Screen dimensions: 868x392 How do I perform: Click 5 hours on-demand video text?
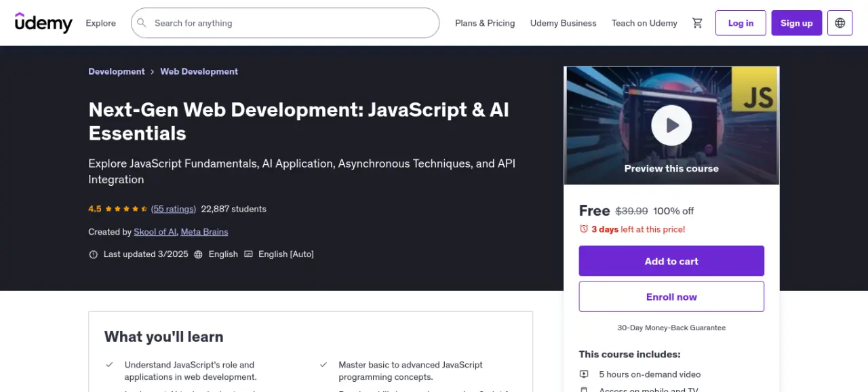(650, 374)
